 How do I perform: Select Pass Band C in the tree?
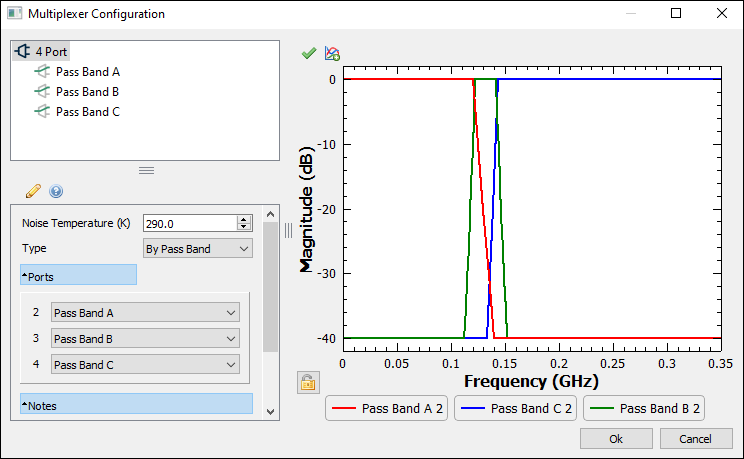click(88, 112)
